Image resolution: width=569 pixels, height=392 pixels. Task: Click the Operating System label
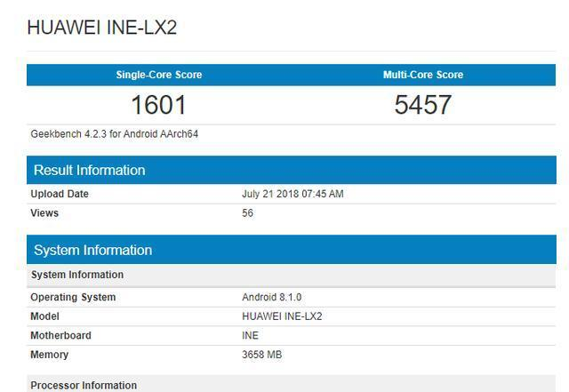[73, 297]
